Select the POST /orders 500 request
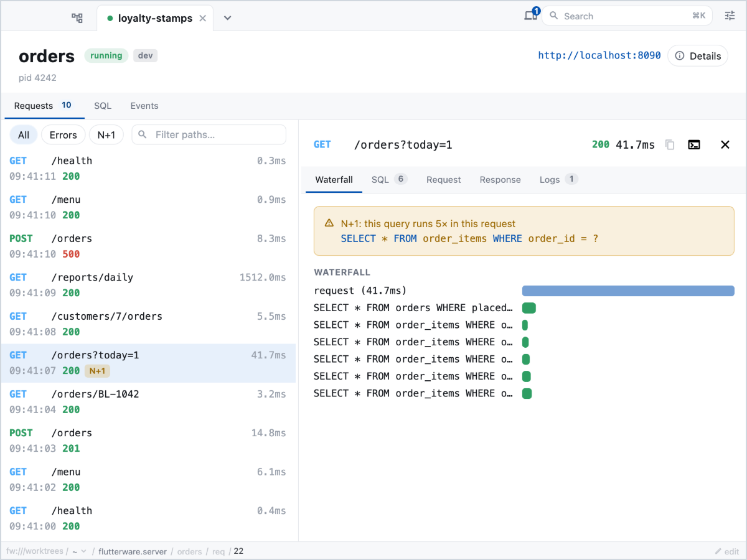The height and width of the screenshot is (560, 747). tap(148, 246)
